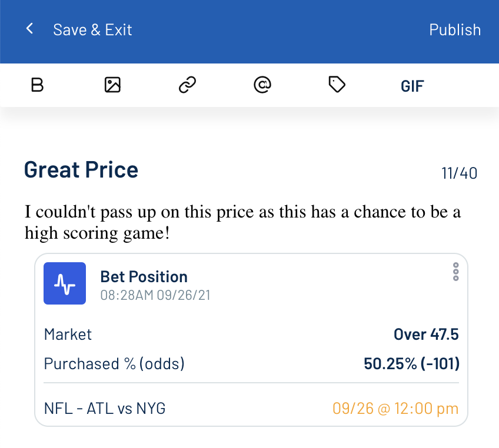Click the blue Bet Position pulse icon

(x=65, y=283)
